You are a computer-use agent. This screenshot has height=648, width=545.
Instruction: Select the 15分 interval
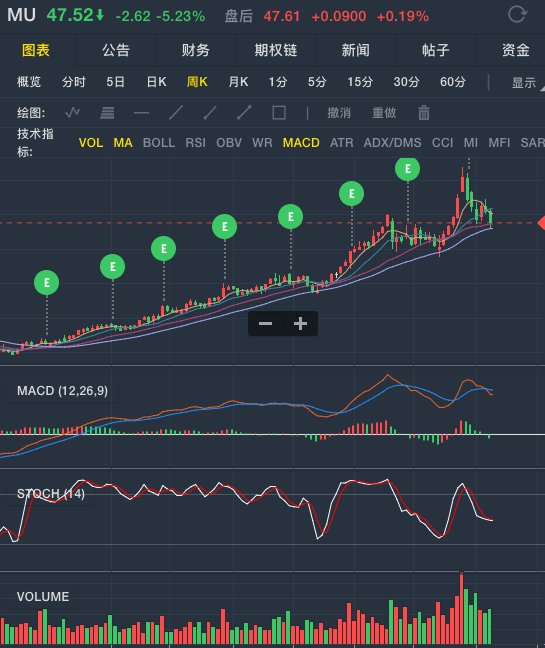(x=360, y=82)
